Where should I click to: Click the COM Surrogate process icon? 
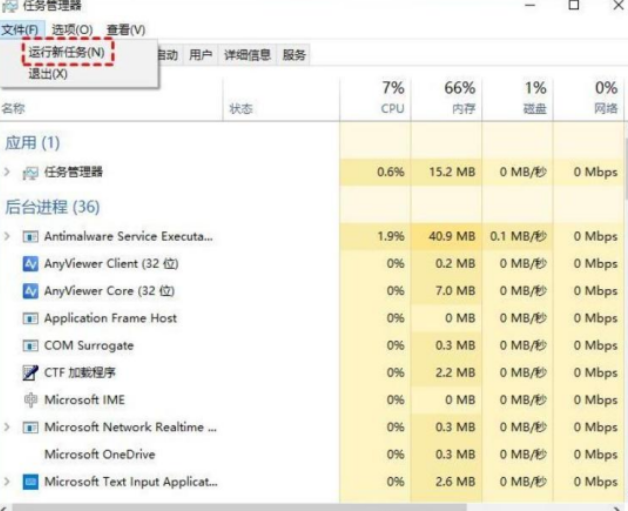pos(30,346)
